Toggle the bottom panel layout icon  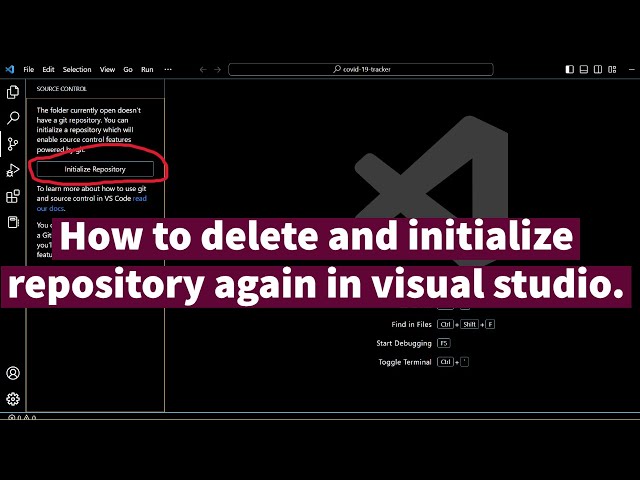point(584,69)
